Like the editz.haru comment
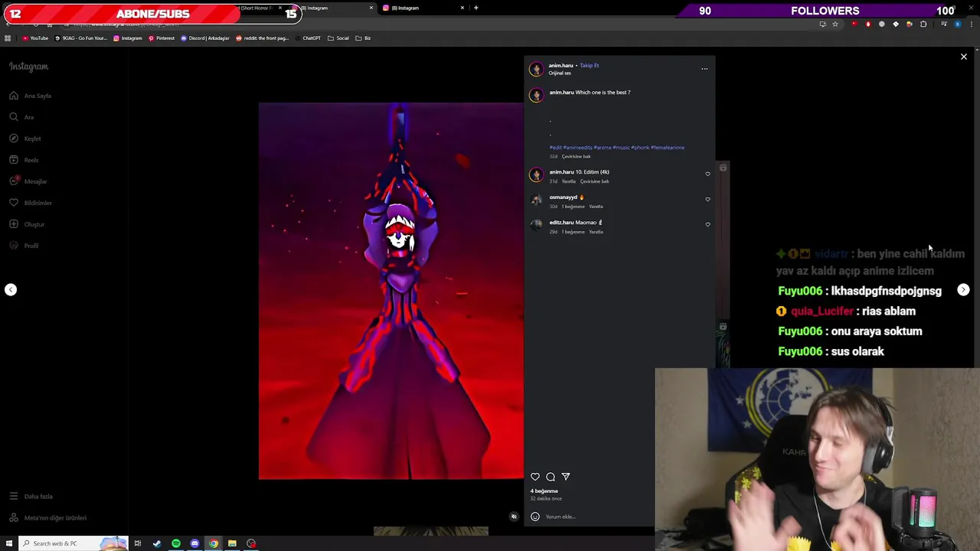The width and height of the screenshot is (980, 551). [x=707, y=224]
